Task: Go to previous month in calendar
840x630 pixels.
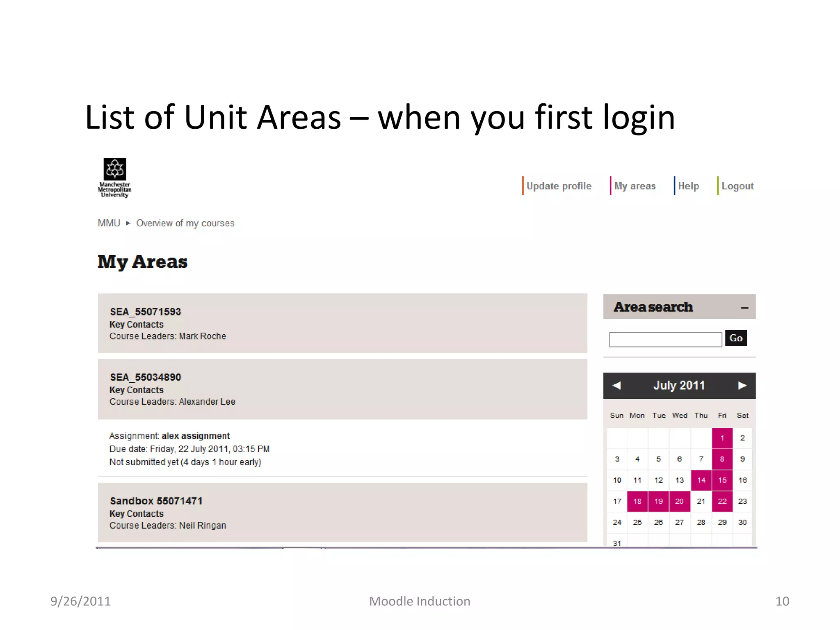Action: (616, 386)
